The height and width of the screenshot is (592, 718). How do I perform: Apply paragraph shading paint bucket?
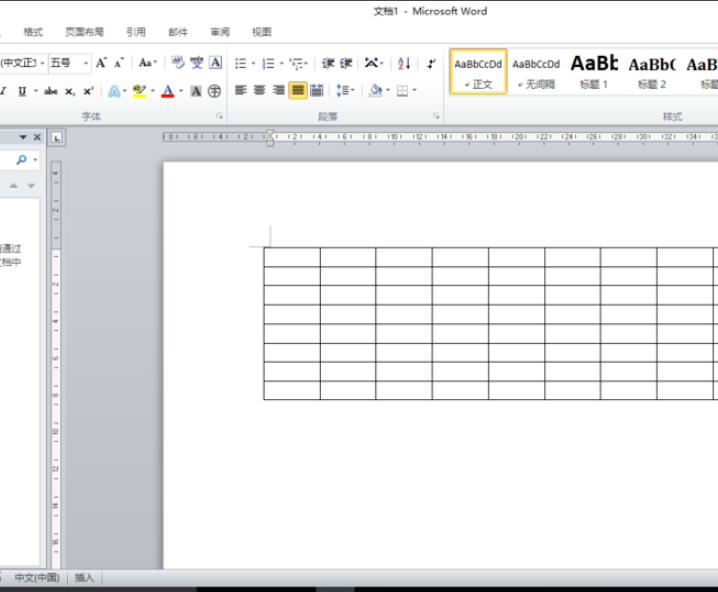point(375,90)
